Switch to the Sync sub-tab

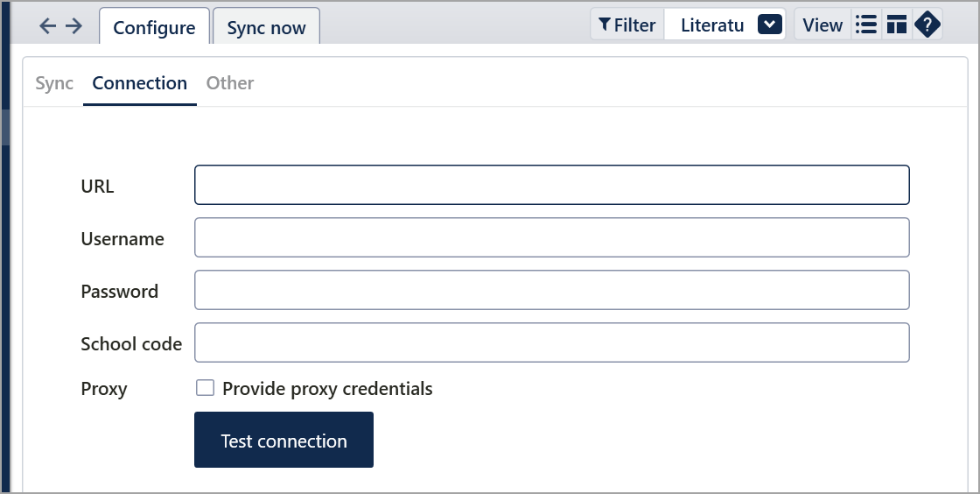(x=54, y=82)
